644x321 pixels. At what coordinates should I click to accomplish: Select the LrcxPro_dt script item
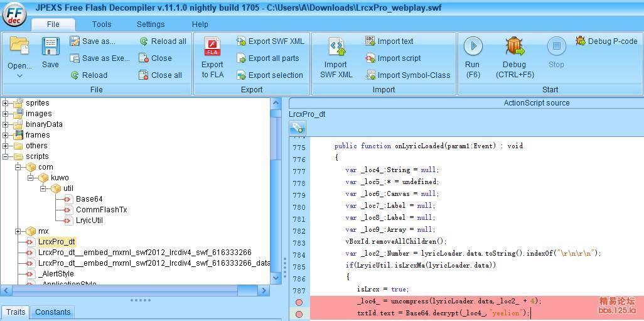(56, 242)
